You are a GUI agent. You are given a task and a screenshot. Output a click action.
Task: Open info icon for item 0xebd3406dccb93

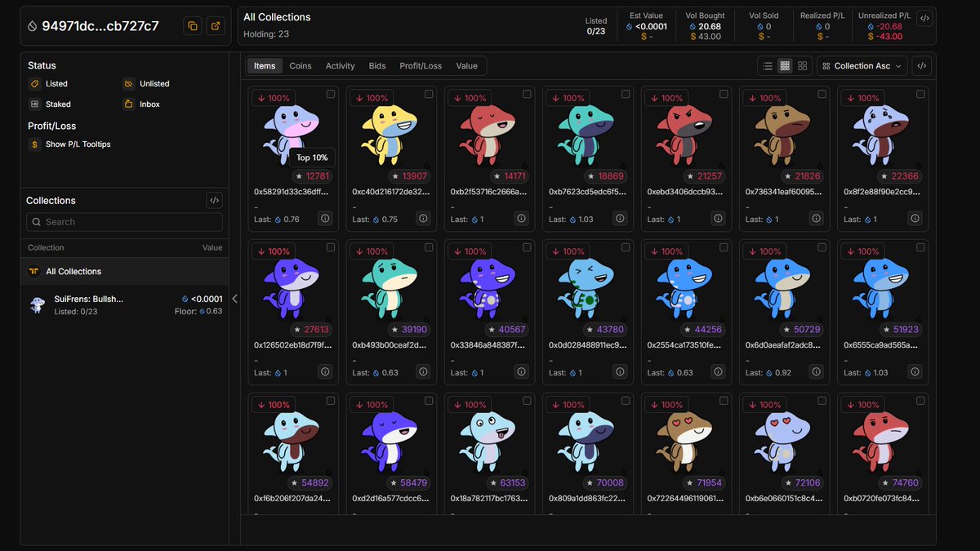(718, 219)
